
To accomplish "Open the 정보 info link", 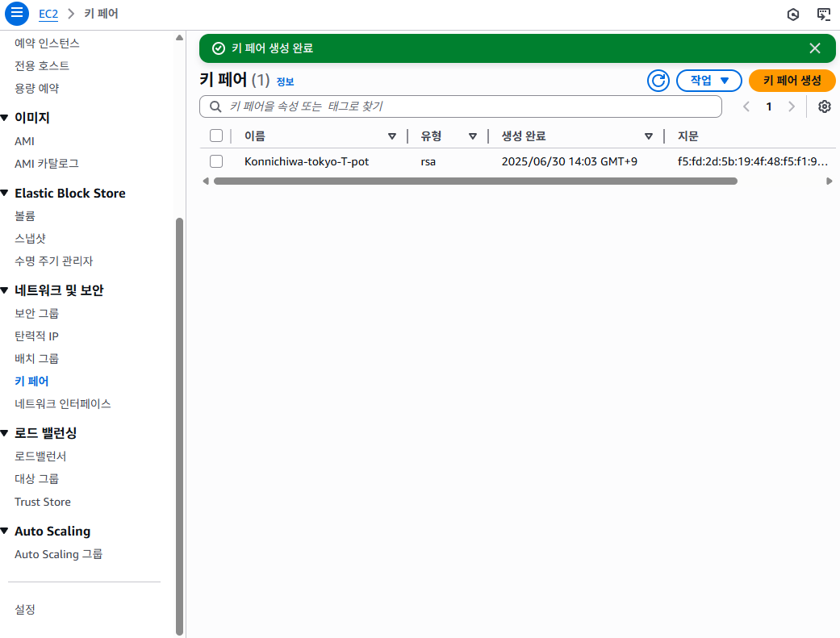I will tap(285, 81).
